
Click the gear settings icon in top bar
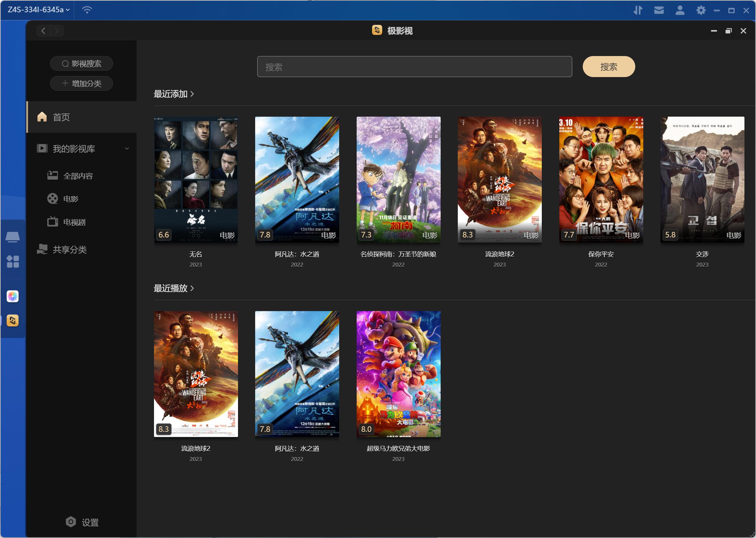[701, 10]
